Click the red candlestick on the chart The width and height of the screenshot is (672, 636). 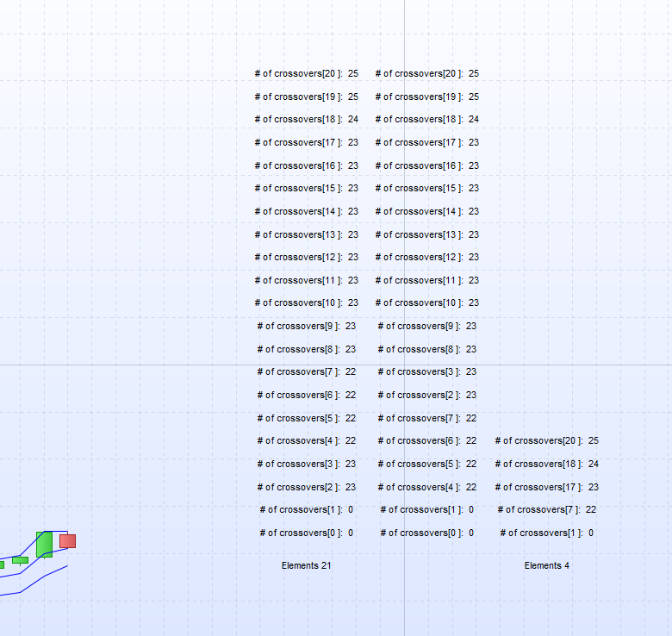[x=68, y=541]
